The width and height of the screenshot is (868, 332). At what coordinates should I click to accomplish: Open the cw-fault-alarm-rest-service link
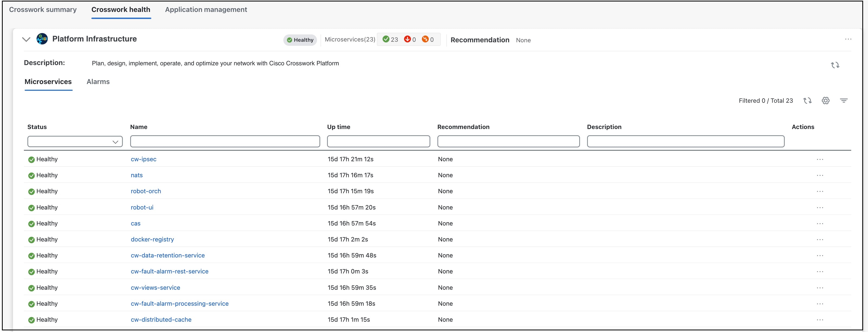tap(169, 271)
